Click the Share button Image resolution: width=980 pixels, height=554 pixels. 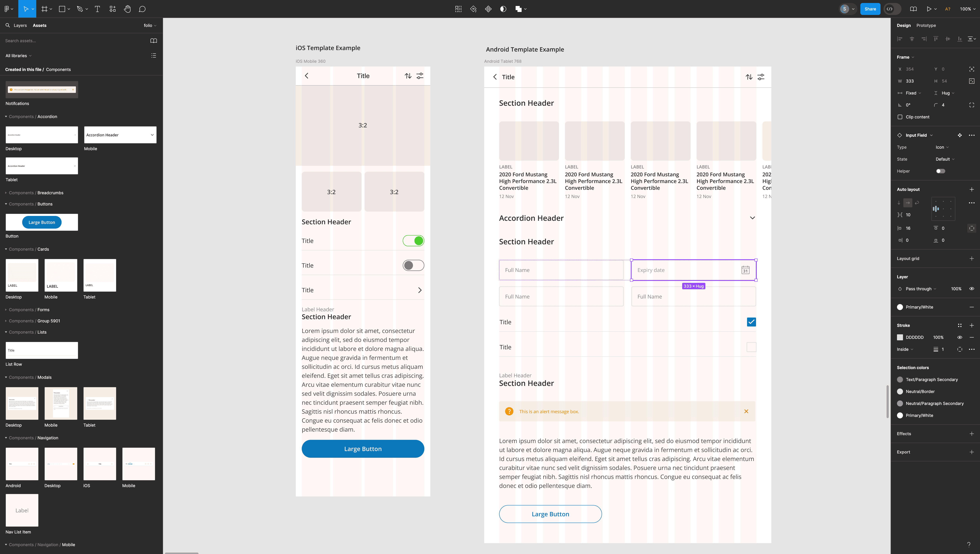point(870,9)
